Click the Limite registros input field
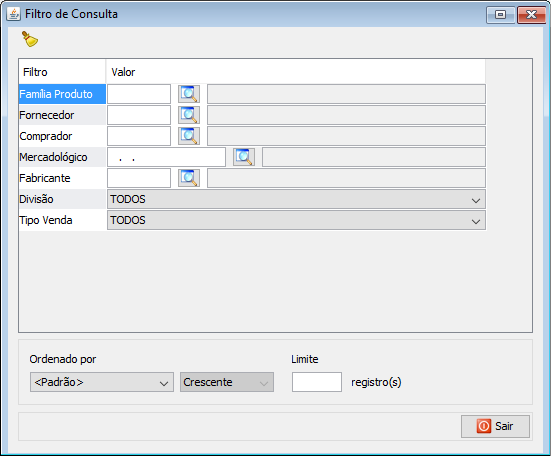Viewport: 551px width, 456px height. click(x=317, y=382)
